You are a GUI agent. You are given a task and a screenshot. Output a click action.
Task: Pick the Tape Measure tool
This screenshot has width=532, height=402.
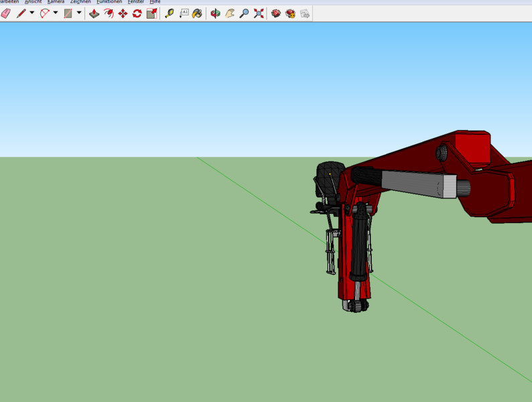tap(170, 13)
